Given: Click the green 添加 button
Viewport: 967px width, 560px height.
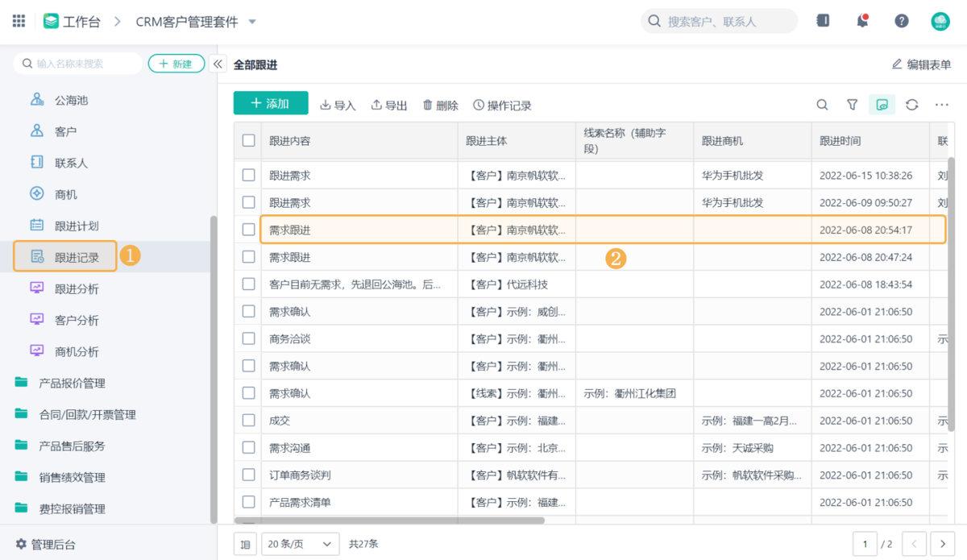Looking at the screenshot, I should 271,103.
